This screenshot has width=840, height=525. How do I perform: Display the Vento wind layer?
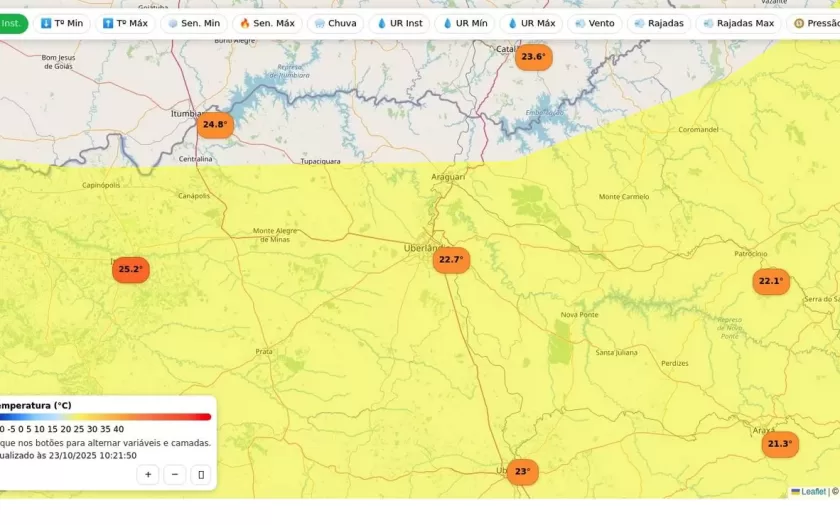(x=595, y=23)
